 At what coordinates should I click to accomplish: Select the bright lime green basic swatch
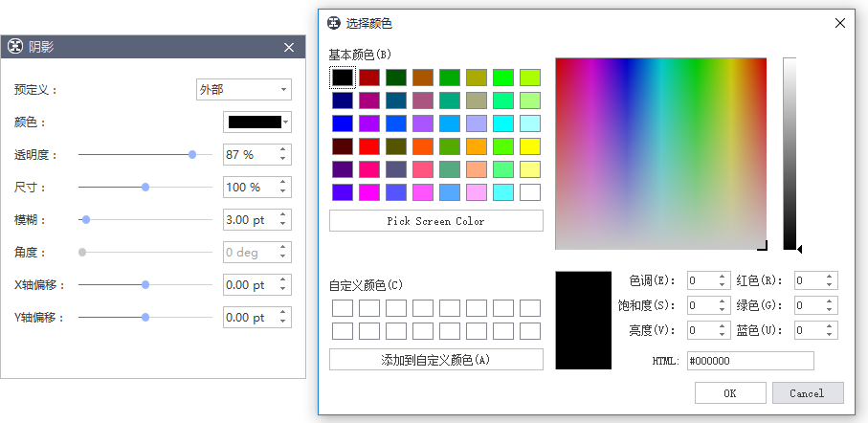pyautogui.click(x=503, y=78)
